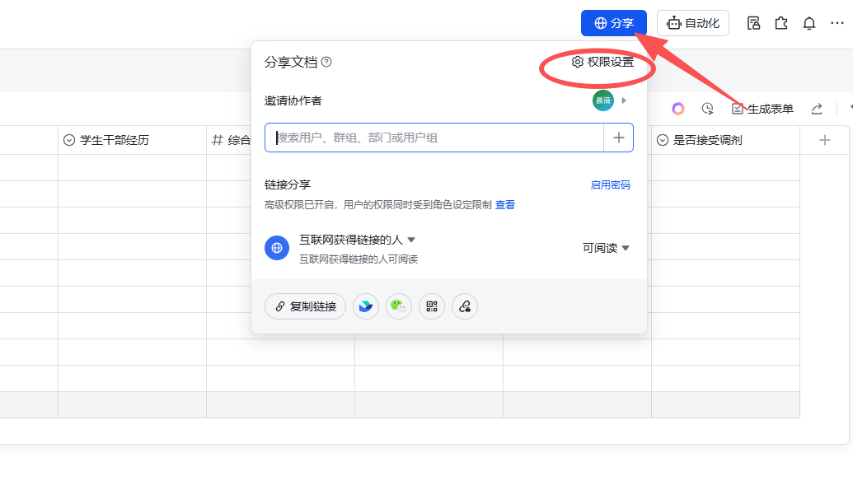Image resolution: width=853 pixels, height=504 pixels.
Task: Click the encrypted link icon
Action: pos(465,306)
